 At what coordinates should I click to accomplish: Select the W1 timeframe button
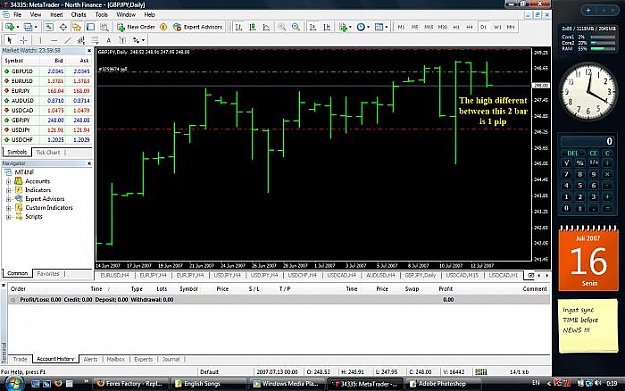(497, 27)
